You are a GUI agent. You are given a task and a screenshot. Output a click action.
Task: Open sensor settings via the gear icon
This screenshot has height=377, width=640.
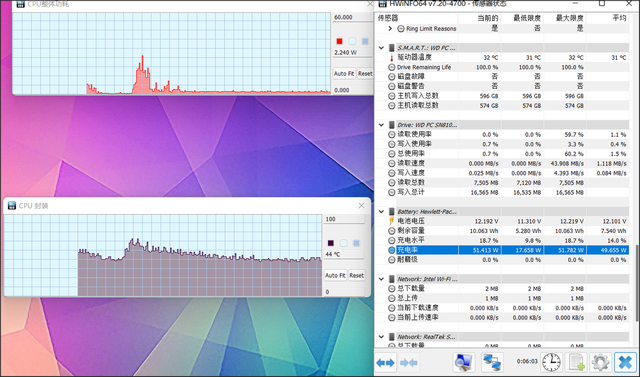pyautogui.click(x=601, y=362)
